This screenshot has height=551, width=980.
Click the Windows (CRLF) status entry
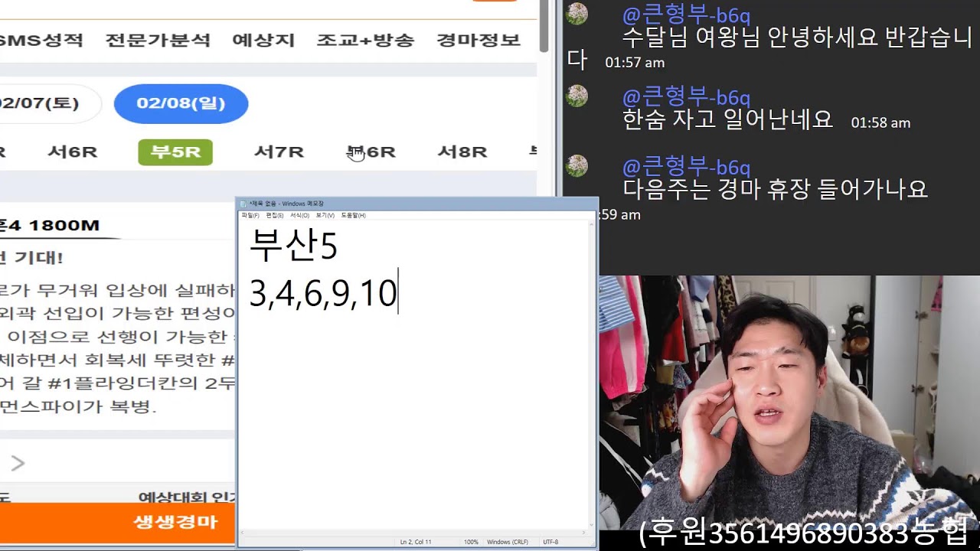[x=508, y=542]
